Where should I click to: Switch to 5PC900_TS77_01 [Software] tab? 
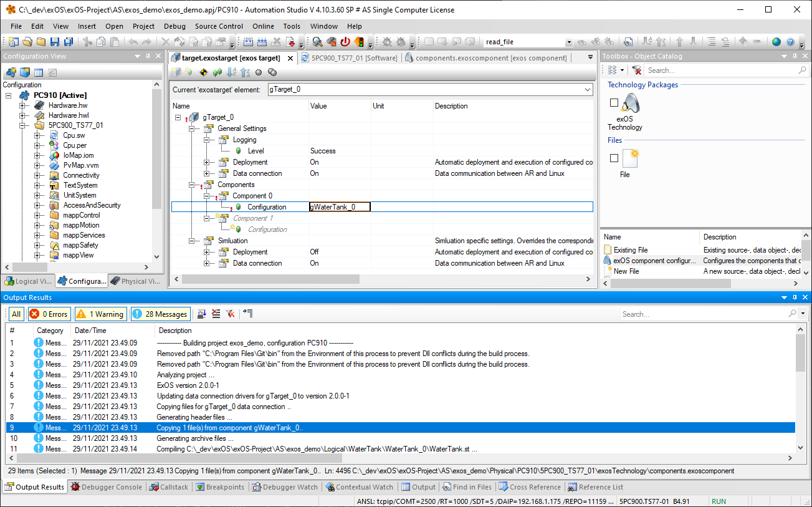pyautogui.click(x=348, y=58)
